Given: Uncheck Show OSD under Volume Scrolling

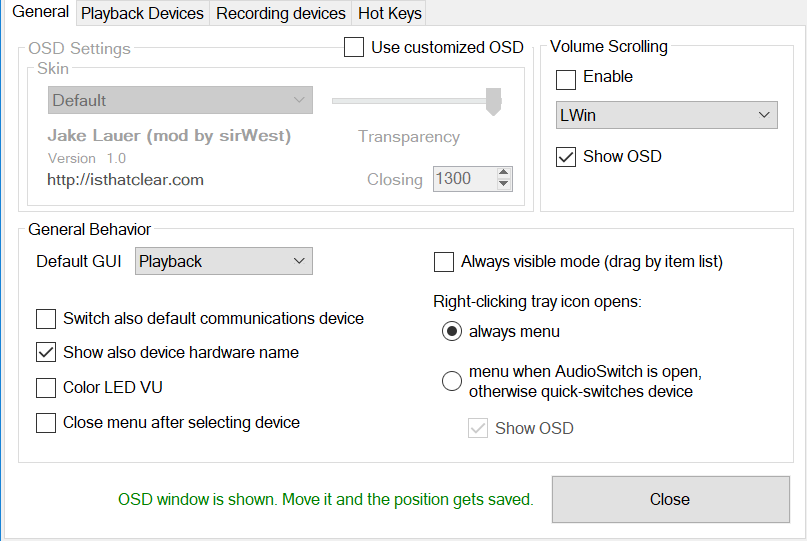Looking at the screenshot, I should point(566,157).
